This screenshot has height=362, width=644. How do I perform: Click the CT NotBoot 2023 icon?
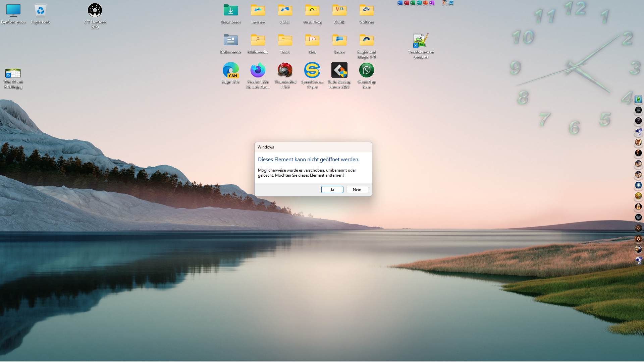click(x=95, y=11)
